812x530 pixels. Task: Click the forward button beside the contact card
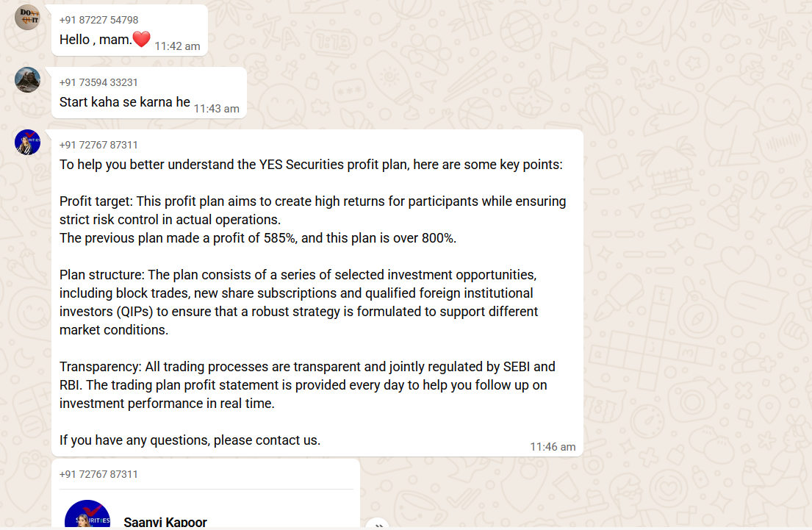tap(377, 524)
